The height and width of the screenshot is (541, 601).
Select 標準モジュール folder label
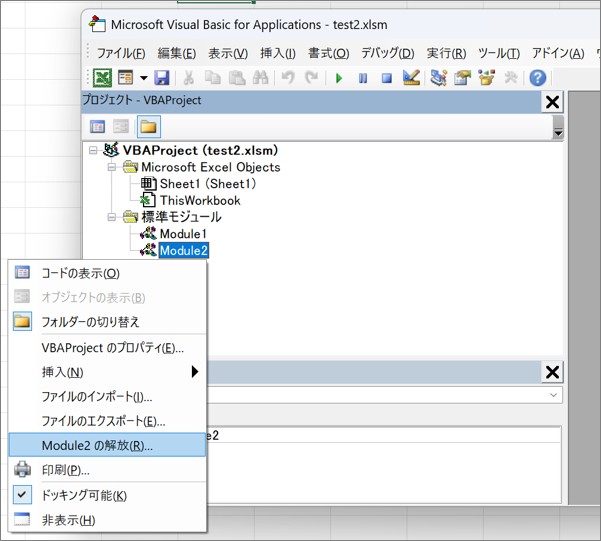tap(181, 217)
